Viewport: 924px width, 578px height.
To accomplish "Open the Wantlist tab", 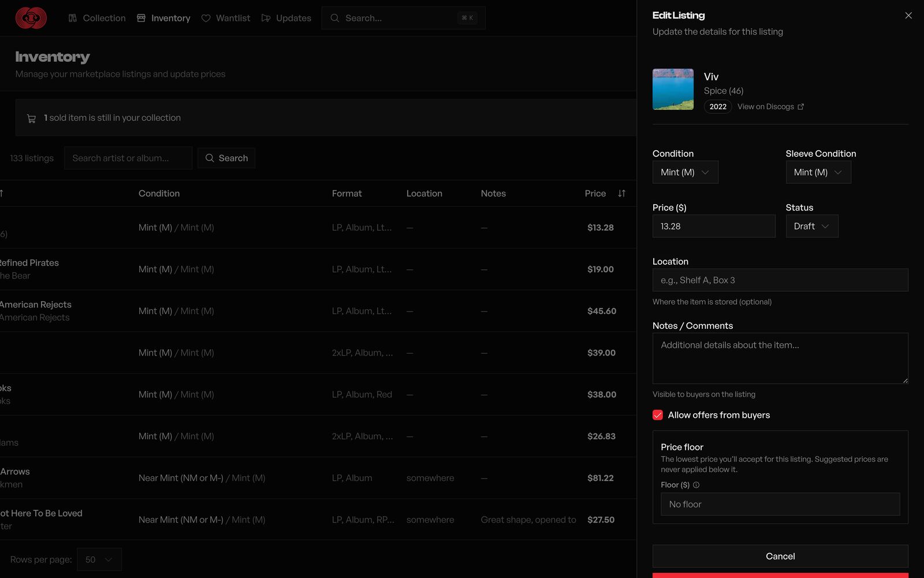I will click(x=226, y=18).
